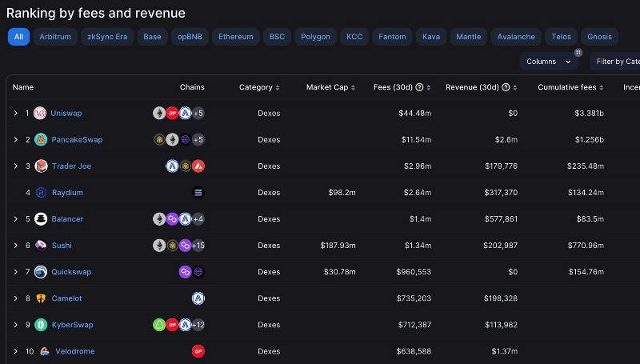This screenshot has width=640, height=364.
Task: Click the Uniswap logo icon
Action: tap(40, 114)
